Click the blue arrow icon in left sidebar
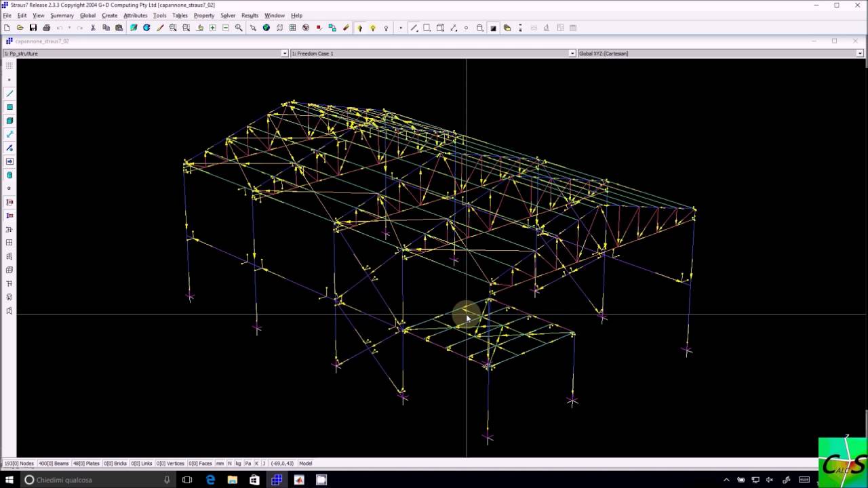 (x=9, y=161)
